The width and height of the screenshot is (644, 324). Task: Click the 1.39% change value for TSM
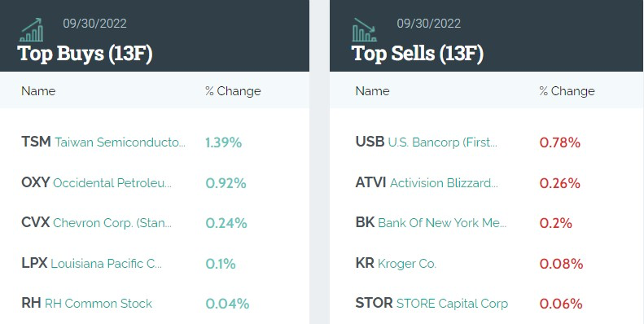[223, 143]
